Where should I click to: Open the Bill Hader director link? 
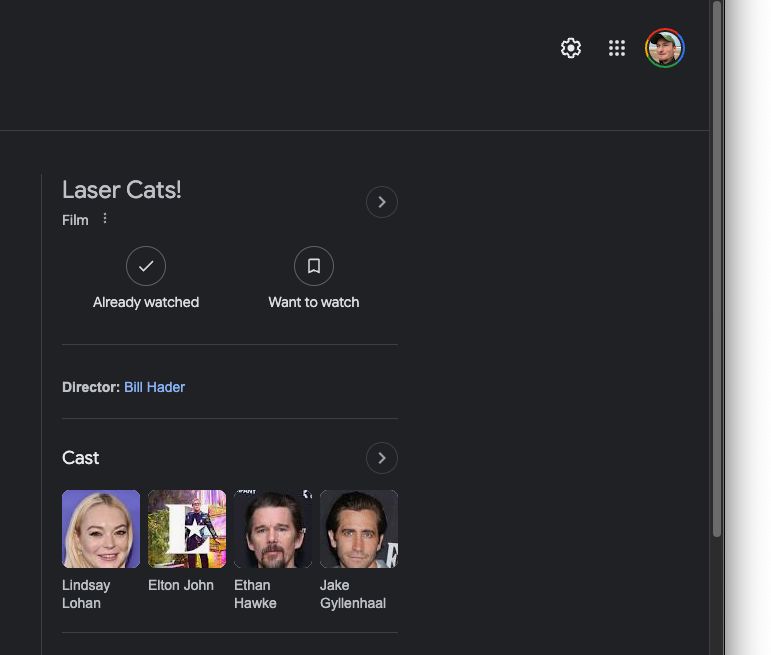pos(154,387)
